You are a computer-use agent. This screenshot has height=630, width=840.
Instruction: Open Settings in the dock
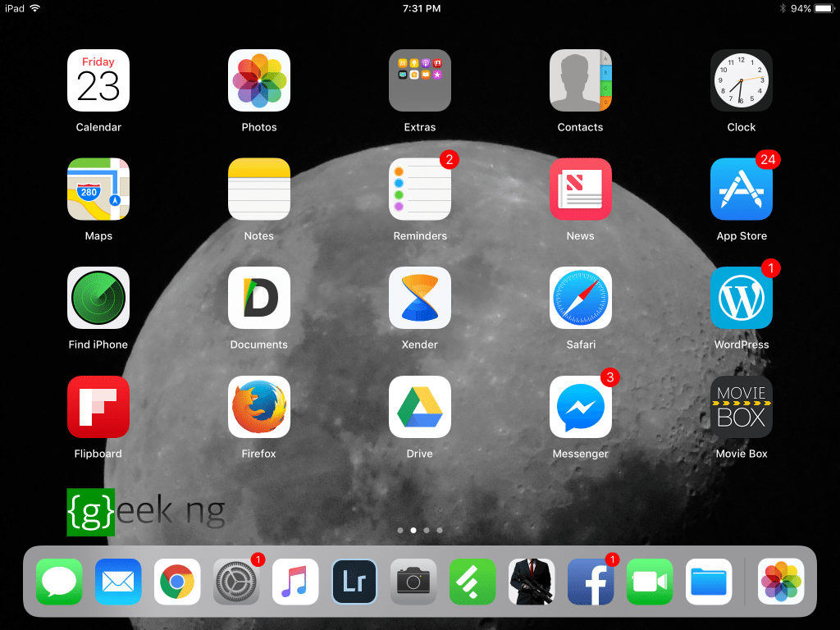coord(236,582)
